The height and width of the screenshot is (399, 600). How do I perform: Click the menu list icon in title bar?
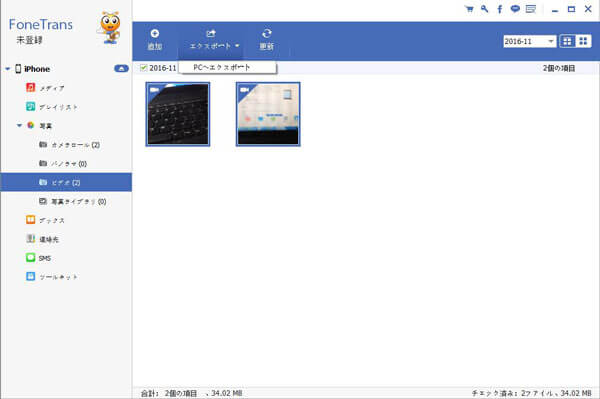[531, 9]
